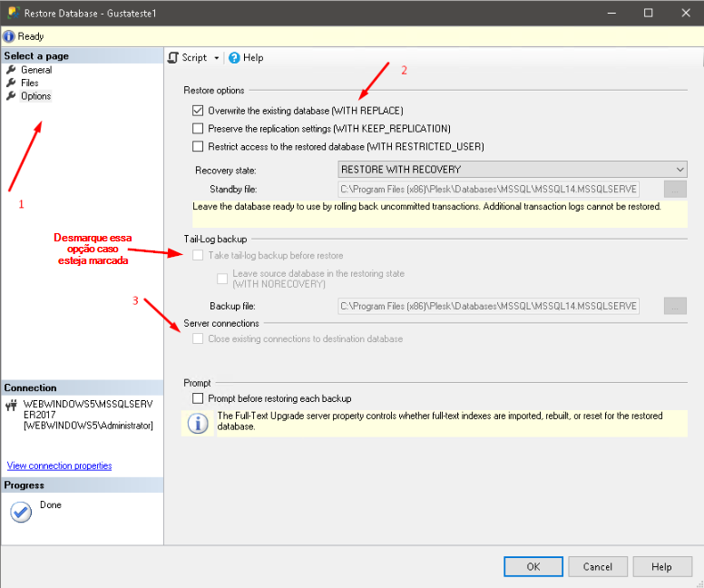Open the Recovery state dropdown
Screen dimensions: 704x588
(512, 169)
